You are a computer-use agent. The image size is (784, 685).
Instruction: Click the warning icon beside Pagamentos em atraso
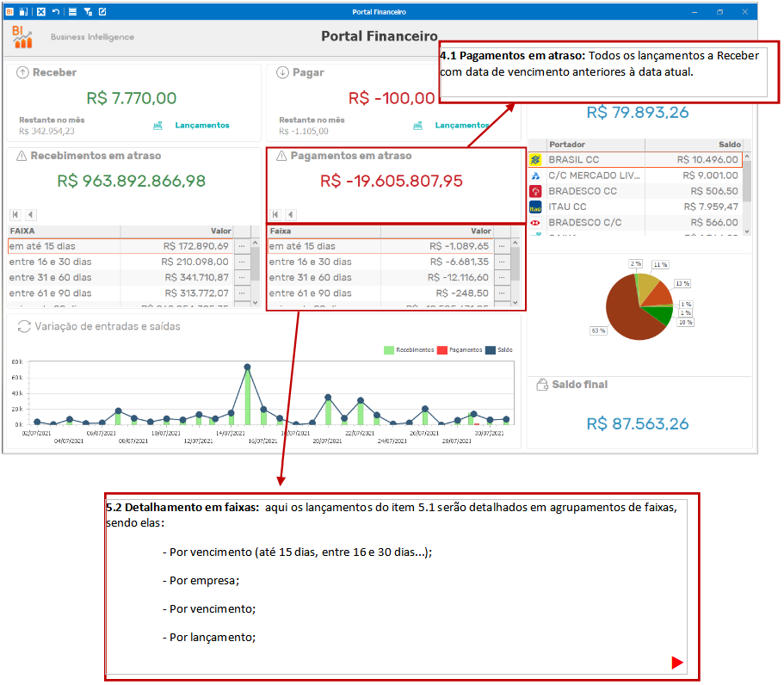pos(281,156)
